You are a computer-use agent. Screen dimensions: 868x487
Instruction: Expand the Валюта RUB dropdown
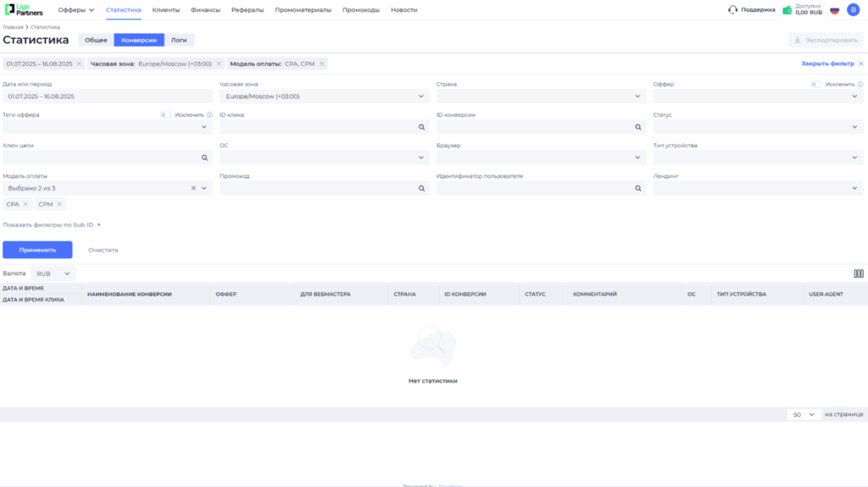pos(53,274)
